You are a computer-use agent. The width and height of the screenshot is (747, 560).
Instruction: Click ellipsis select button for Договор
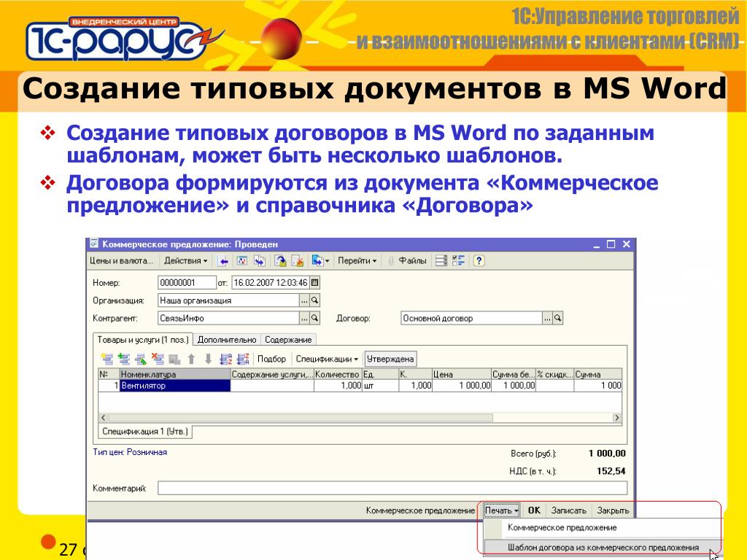[547, 318]
